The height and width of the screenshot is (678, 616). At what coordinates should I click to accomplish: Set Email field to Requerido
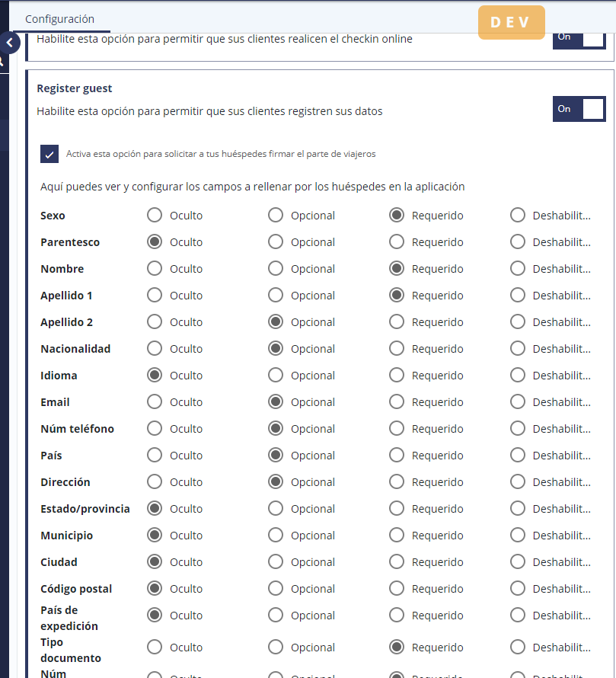click(397, 402)
